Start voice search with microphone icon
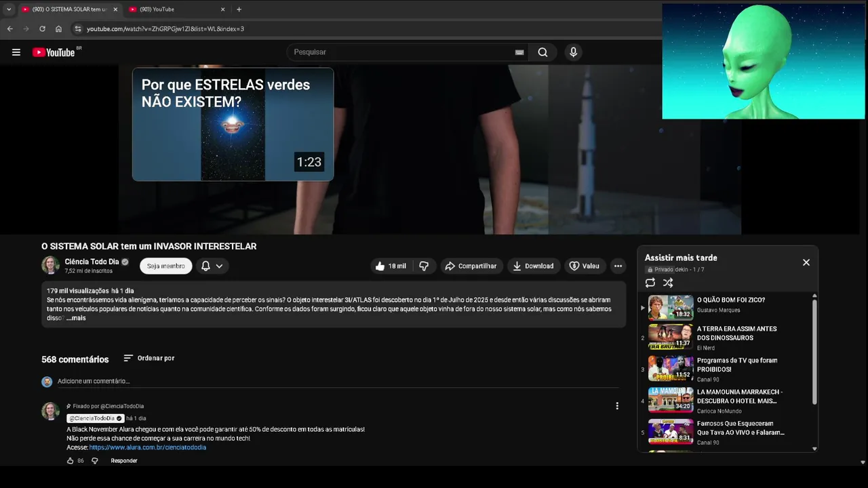The image size is (868, 488). coord(574,52)
